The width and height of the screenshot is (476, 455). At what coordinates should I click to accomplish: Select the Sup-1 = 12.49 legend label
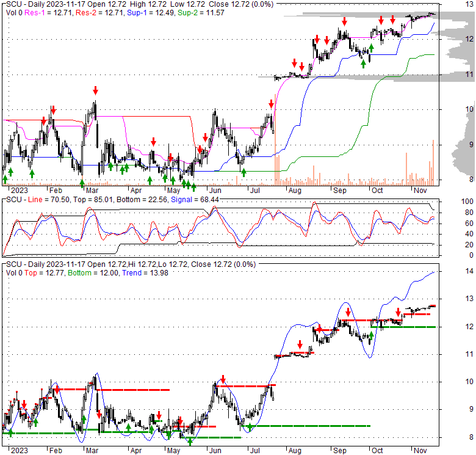(x=151, y=13)
